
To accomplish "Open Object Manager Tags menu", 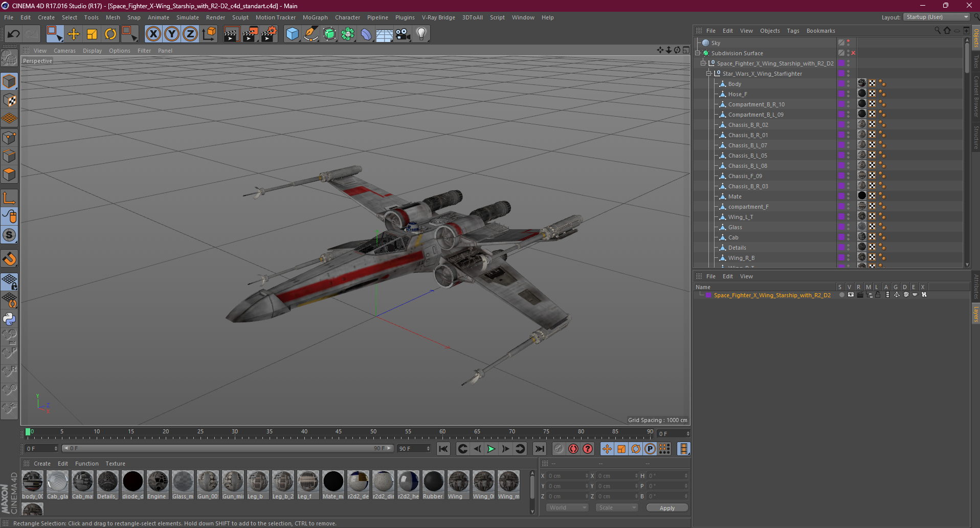I will (x=793, y=31).
